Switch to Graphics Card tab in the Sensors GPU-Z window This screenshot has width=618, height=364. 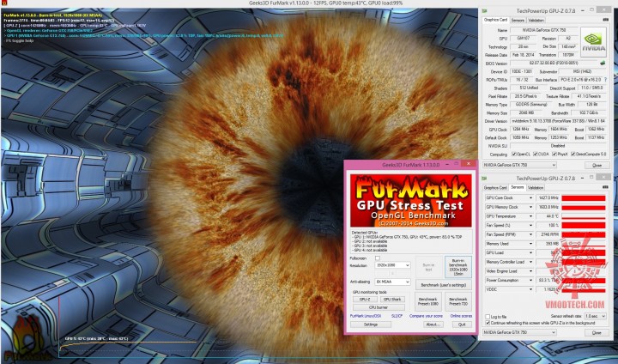pos(495,188)
